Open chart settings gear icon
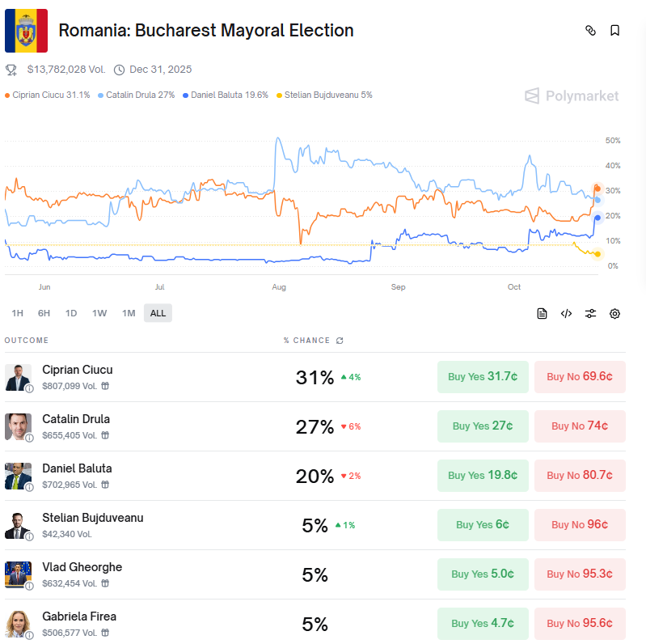 pyautogui.click(x=614, y=314)
